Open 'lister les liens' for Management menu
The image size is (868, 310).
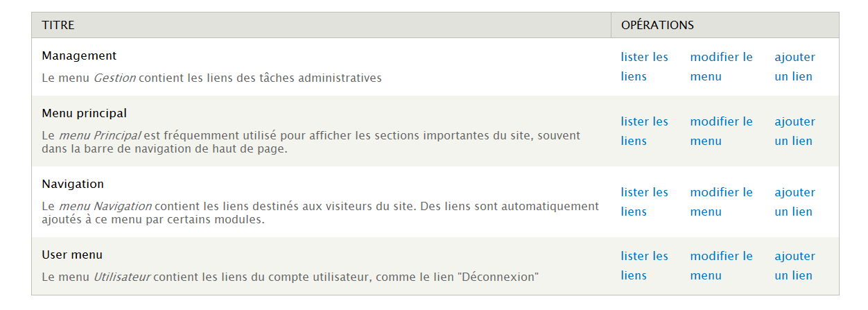pos(644,58)
